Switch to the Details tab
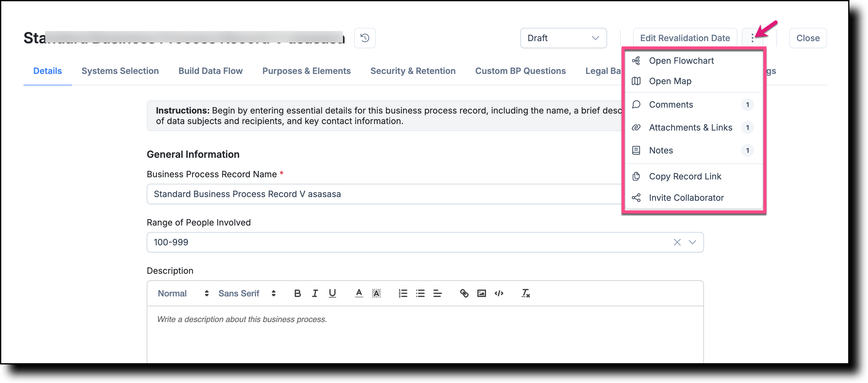868x383 pixels. click(47, 71)
